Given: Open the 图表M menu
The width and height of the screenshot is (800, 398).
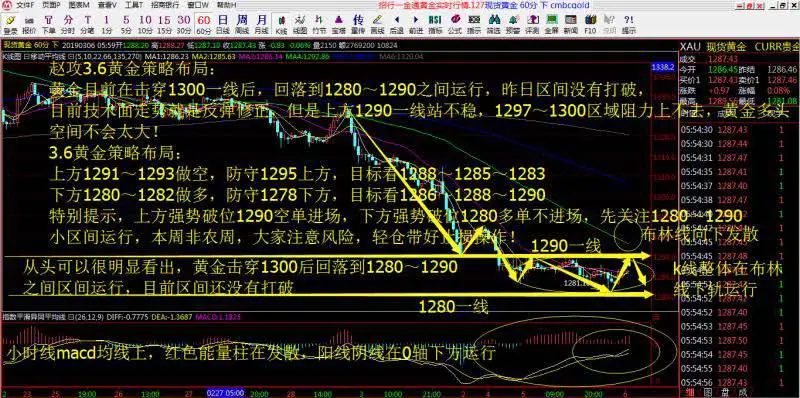Looking at the screenshot, I should point(79,5).
